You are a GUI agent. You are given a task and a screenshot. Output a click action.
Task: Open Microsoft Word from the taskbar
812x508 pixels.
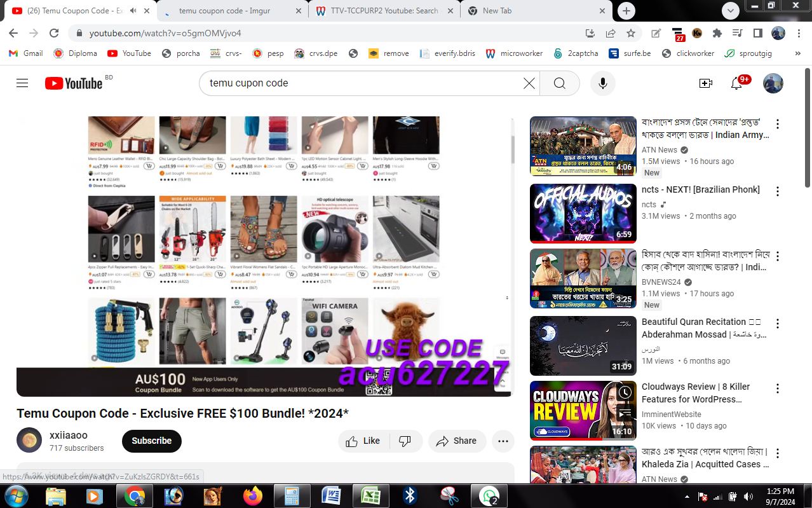click(x=331, y=496)
